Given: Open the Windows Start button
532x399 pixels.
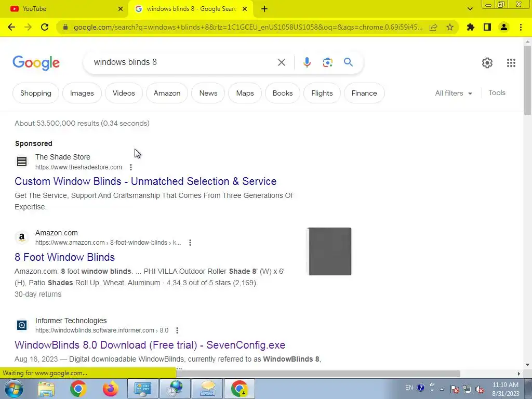Looking at the screenshot, I should [x=14, y=389].
